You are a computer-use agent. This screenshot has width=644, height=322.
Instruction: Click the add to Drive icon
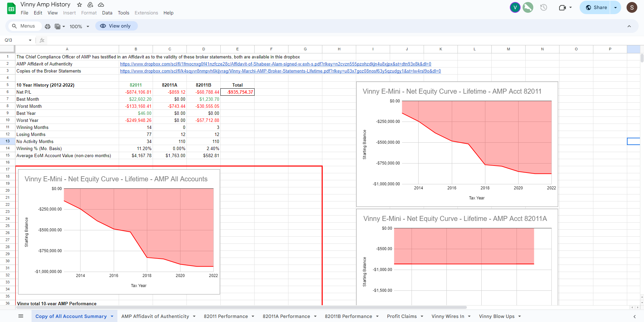[90, 5]
